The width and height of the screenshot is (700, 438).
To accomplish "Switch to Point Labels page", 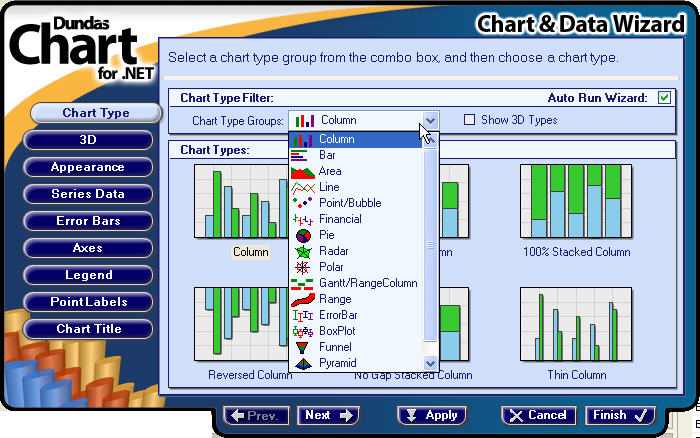I will click(88, 302).
